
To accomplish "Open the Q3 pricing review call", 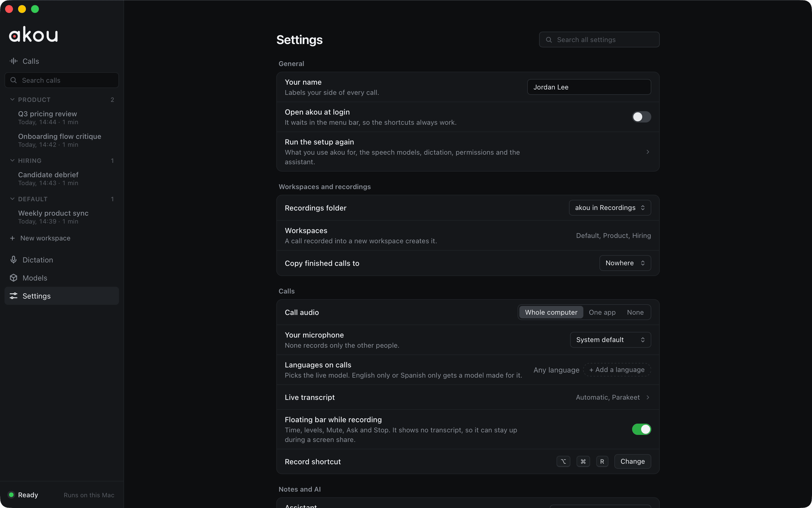I will 62,118.
